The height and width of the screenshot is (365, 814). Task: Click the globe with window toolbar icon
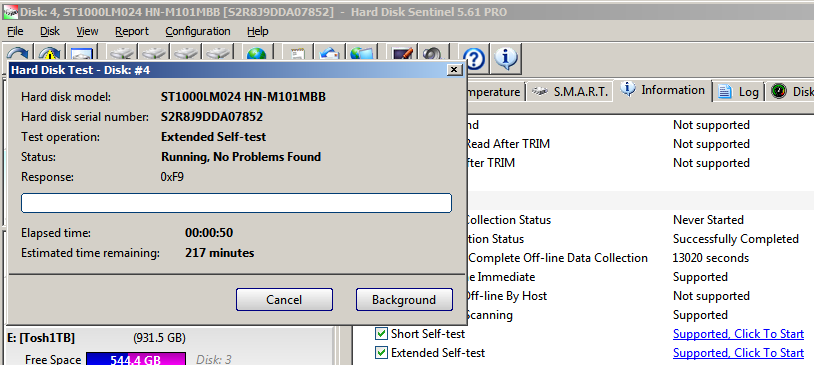[361, 53]
